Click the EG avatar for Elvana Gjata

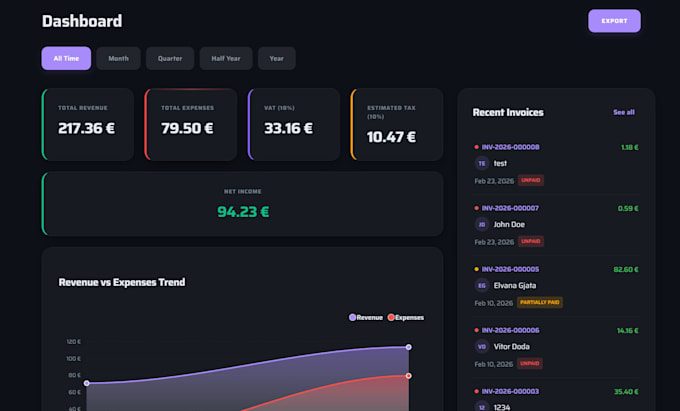[482, 286]
